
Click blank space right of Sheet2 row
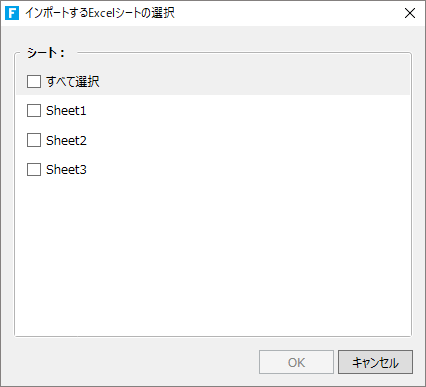248,140
